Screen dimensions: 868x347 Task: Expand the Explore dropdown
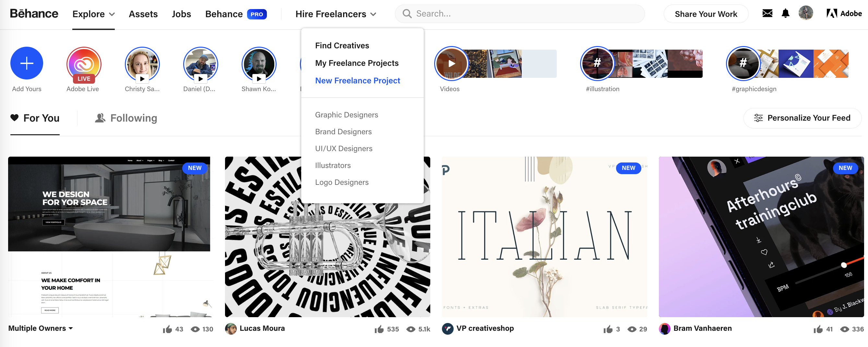click(93, 14)
